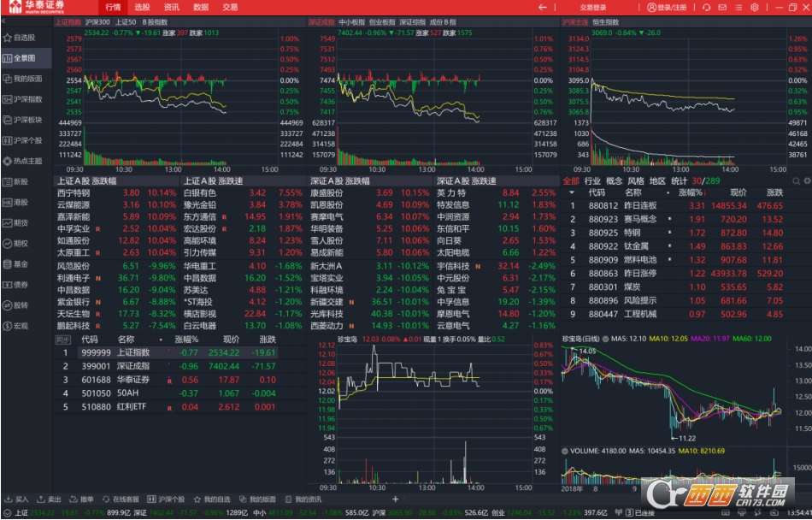Viewport: 812px width, 520px height.
Task: Open 沪深指数 in the sidebar
Action: point(23,99)
